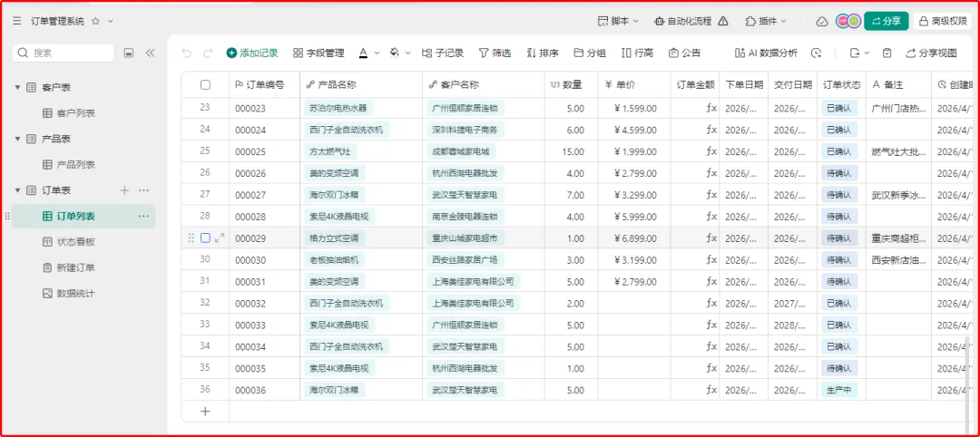Image resolution: width=980 pixels, height=437 pixels.
Task: Click the cloud sync status icon
Action: [x=822, y=21]
